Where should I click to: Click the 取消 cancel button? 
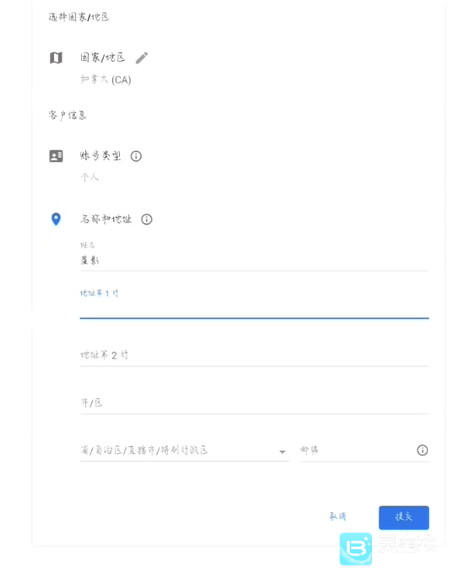click(x=338, y=516)
